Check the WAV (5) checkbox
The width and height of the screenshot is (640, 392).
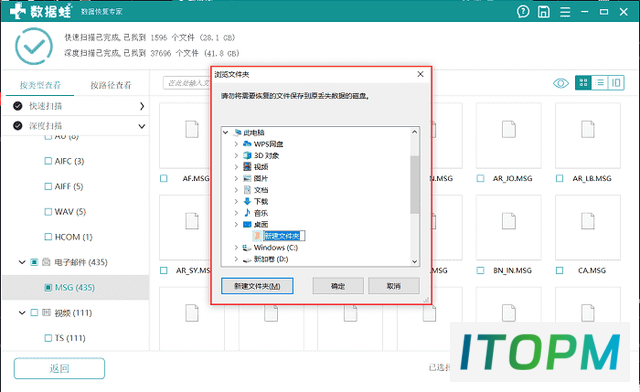click(x=48, y=212)
